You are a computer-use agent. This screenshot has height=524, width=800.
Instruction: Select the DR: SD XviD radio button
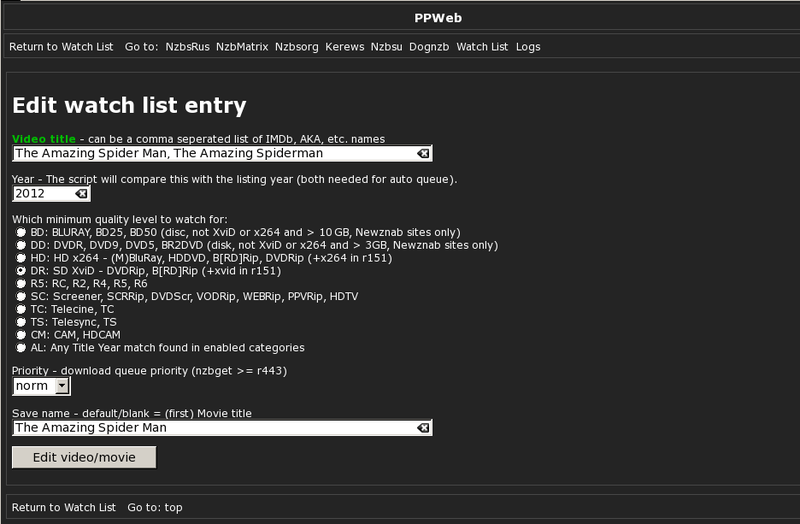pyautogui.click(x=21, y=271)
